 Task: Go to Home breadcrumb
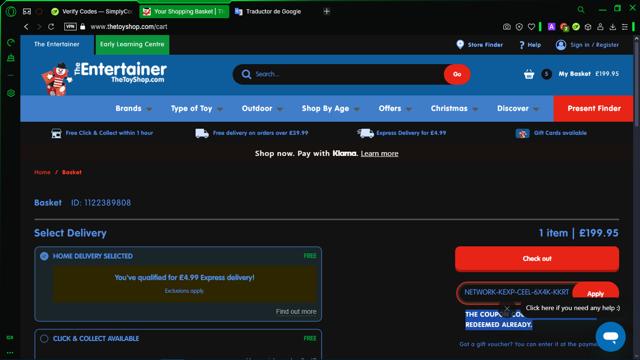(42, 172)
